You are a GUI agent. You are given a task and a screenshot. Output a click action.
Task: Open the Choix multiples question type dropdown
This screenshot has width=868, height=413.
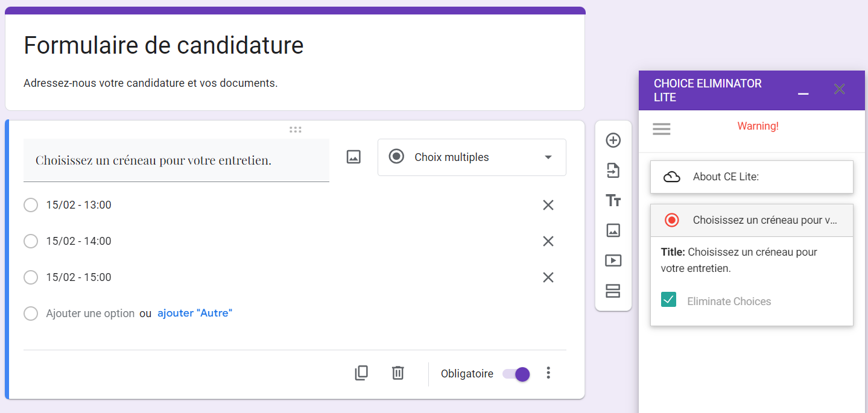tap(472, 157)
